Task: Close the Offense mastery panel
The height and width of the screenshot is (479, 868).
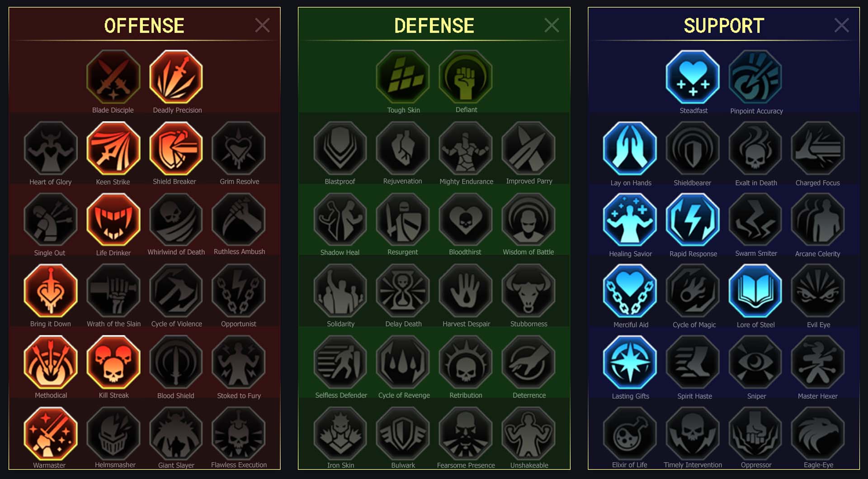Action: pyautogui.click(x=262, y=25)
